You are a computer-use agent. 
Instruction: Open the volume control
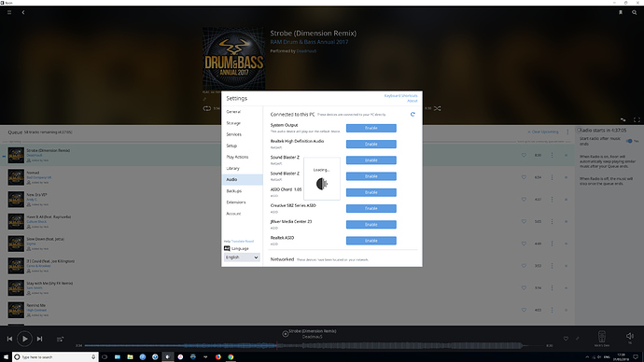630,336
